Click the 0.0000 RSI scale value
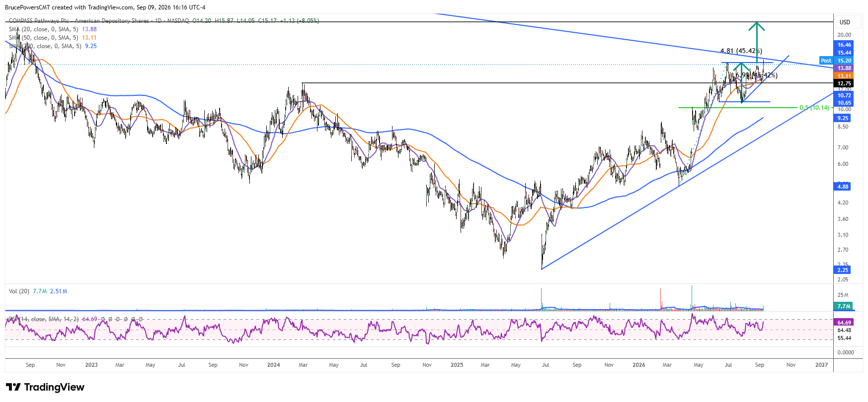Image resolution: width=868 pixels, height=402 pixels. [846, 352]
